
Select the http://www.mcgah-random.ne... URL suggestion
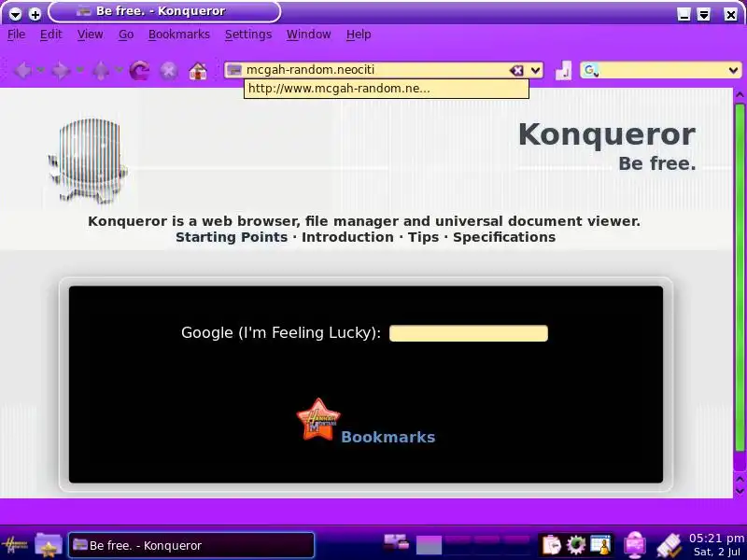(x=387, y=89)
